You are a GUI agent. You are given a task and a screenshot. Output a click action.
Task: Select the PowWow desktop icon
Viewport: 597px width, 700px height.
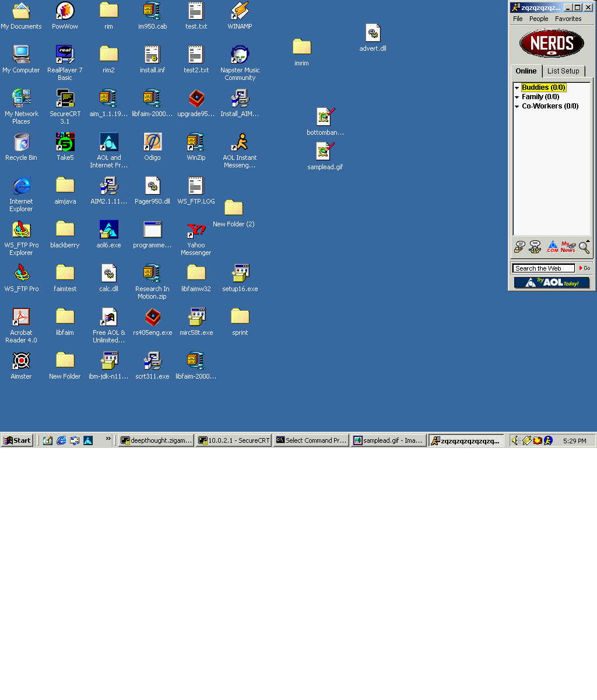click(65, 16)
